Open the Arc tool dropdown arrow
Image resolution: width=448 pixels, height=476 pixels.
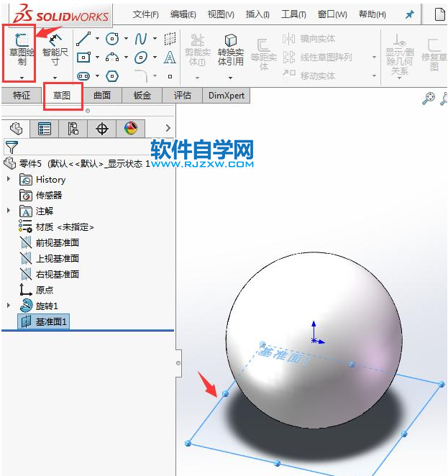tap(126, 57)
